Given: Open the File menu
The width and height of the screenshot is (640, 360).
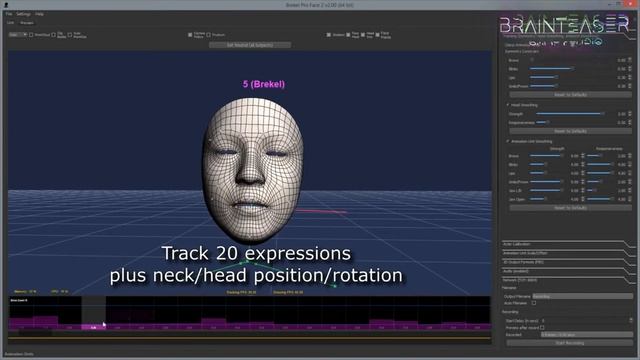Looking at the screenshot, I should (x=9, y=14).
